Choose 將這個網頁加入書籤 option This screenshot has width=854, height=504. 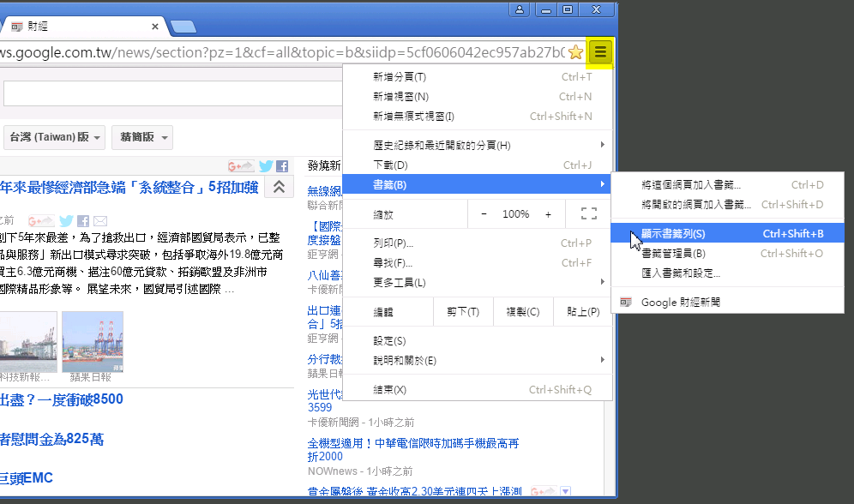(728, 184)
